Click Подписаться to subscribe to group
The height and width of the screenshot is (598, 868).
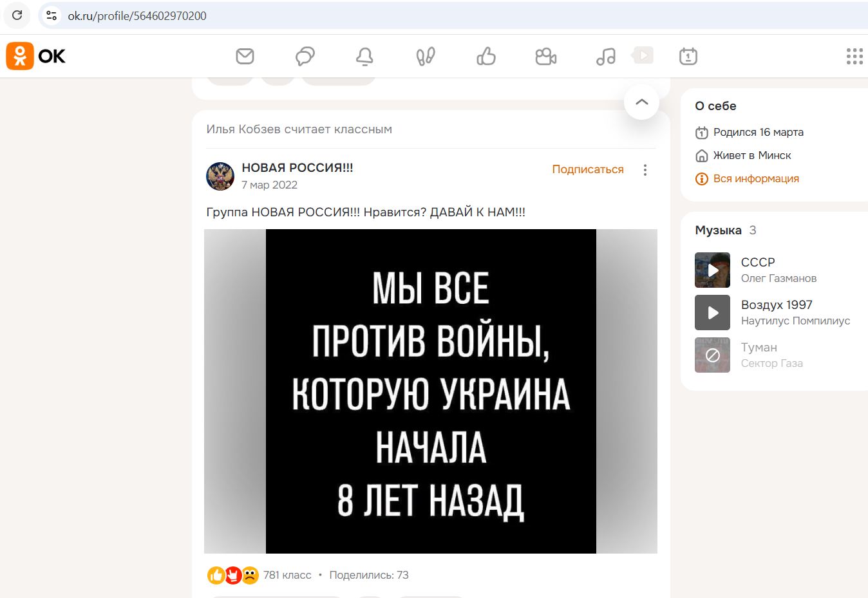tap(587, 169)
